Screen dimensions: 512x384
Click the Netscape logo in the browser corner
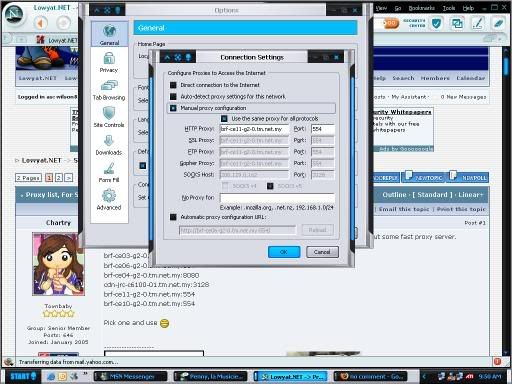click(14, 15)
